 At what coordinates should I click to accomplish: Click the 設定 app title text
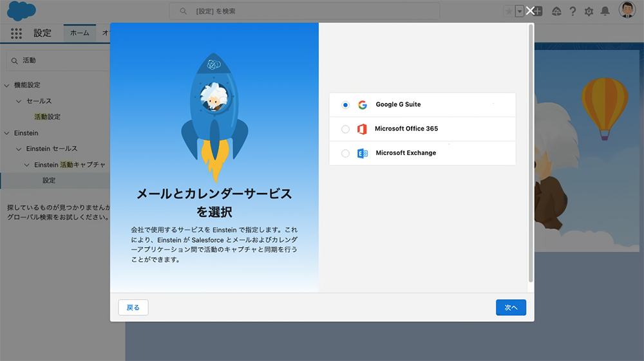[x=43, y=33]
